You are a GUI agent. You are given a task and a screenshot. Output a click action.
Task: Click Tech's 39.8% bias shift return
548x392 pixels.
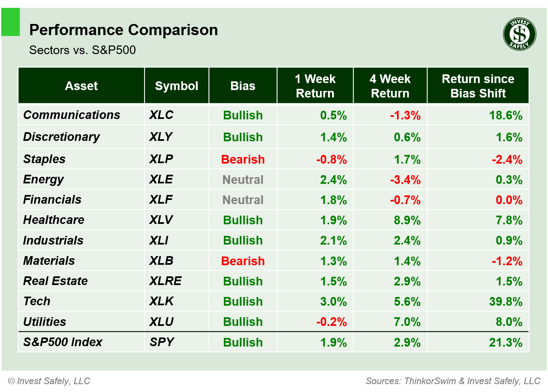(x=505, y=302)
